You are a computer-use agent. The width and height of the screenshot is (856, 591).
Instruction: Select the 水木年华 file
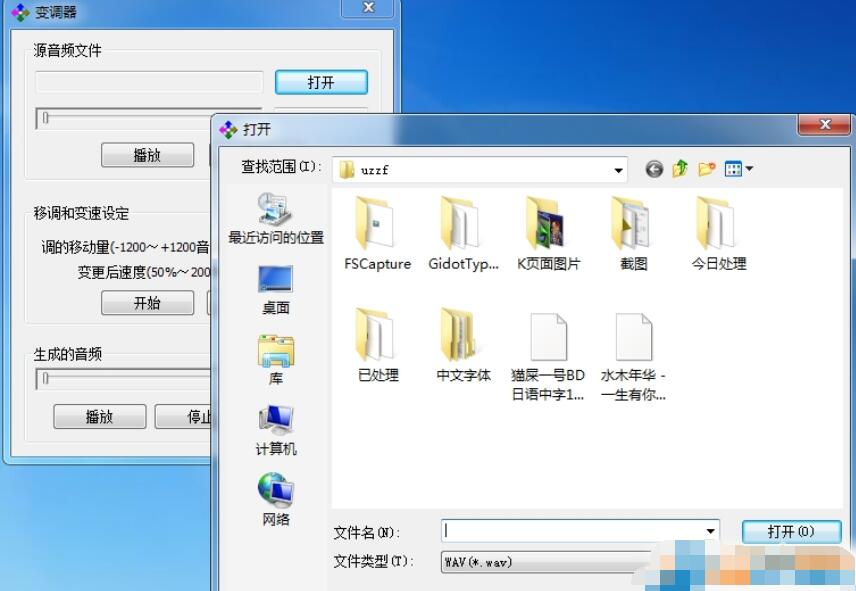[x=633, y=355]
